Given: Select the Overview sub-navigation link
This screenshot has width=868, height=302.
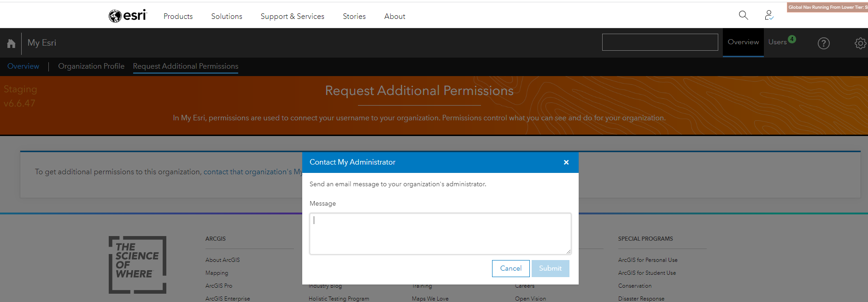Looking at the screenshot, I should [x=23, y=66].
